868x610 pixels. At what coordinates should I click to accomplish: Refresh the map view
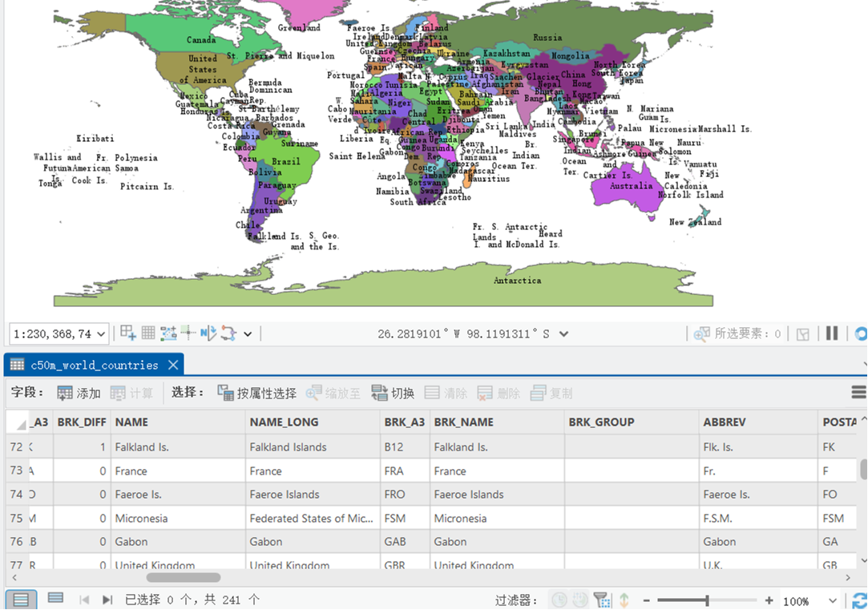click(861, 333)
